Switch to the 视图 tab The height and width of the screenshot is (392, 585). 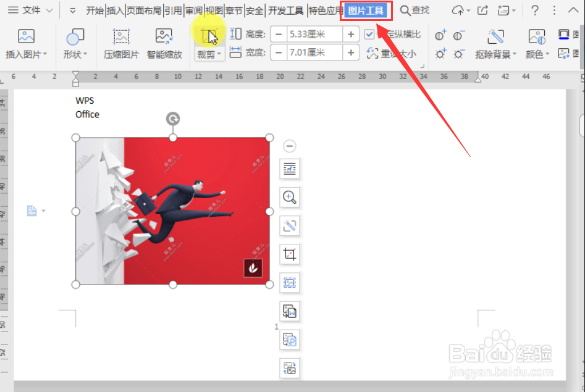214,10
